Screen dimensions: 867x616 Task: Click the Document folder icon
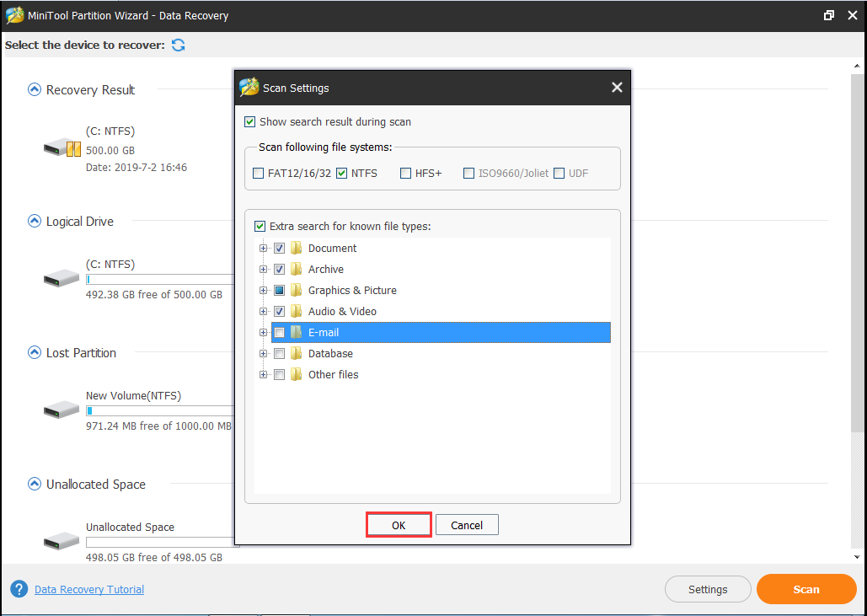297,248
